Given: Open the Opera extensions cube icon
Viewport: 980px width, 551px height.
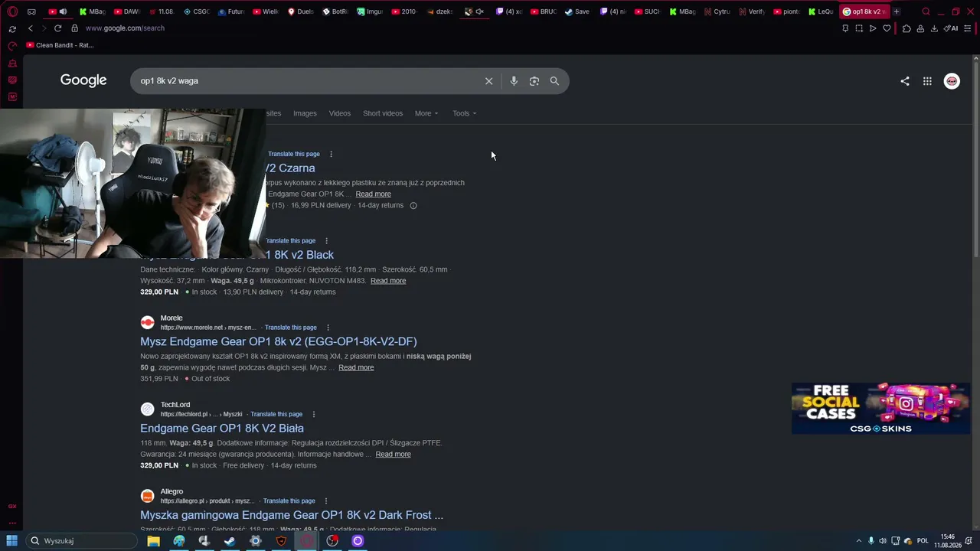Looking at the screenshot, I should coord(906,28).
